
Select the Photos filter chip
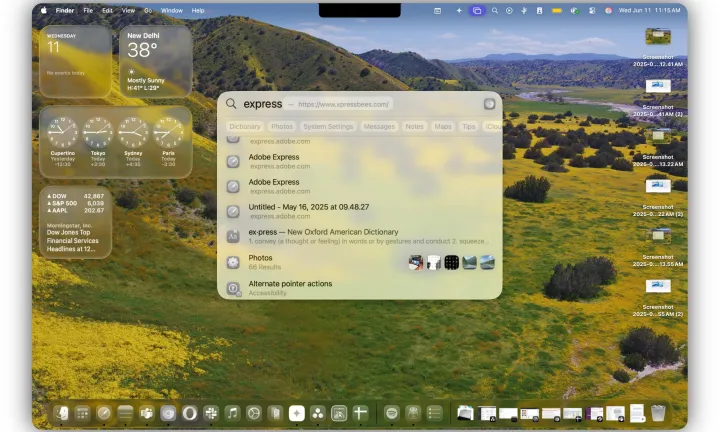282,126
